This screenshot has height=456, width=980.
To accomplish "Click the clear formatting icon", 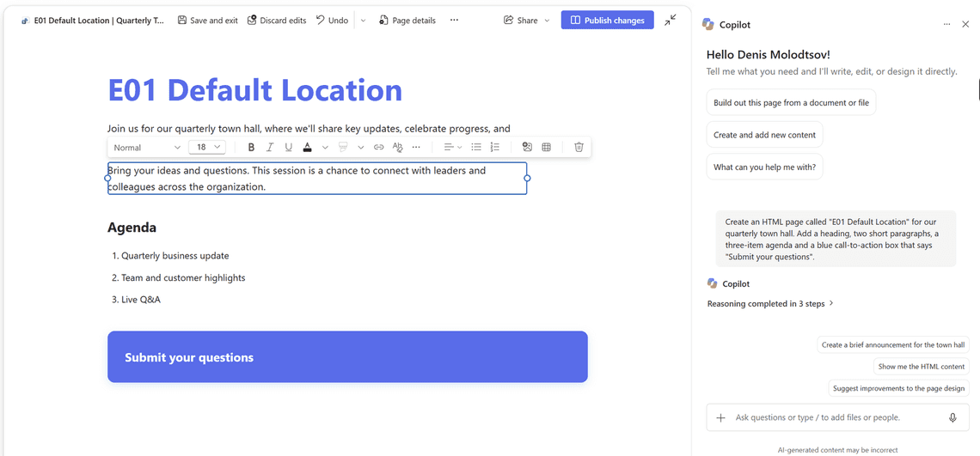I will coord(397,148).
